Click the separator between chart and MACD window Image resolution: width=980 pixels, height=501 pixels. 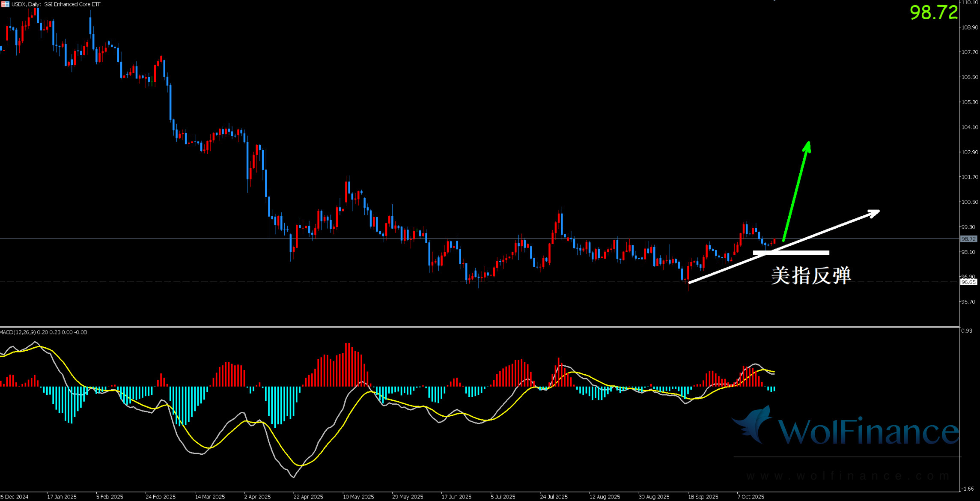(471, 327)
